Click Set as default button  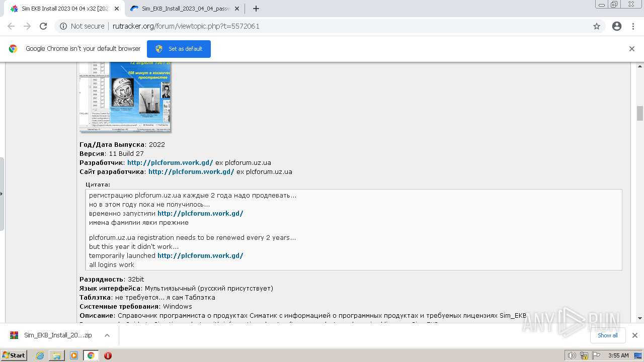179,49
